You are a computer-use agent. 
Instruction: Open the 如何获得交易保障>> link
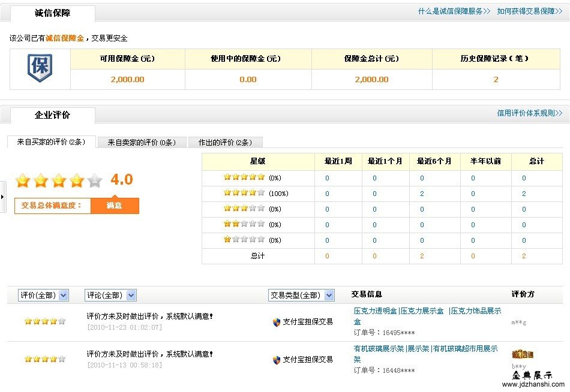point(530,11)
